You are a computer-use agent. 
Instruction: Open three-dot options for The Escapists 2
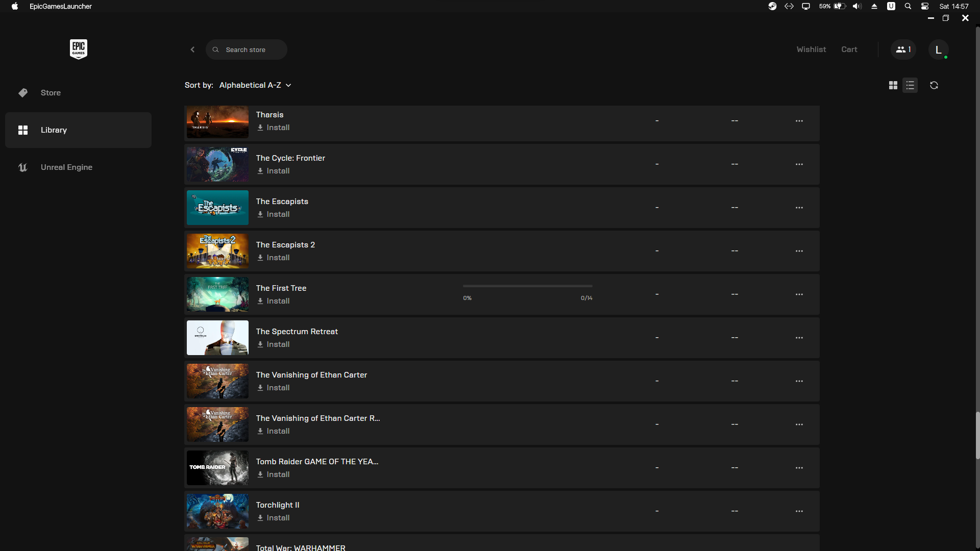click(799, 251)
